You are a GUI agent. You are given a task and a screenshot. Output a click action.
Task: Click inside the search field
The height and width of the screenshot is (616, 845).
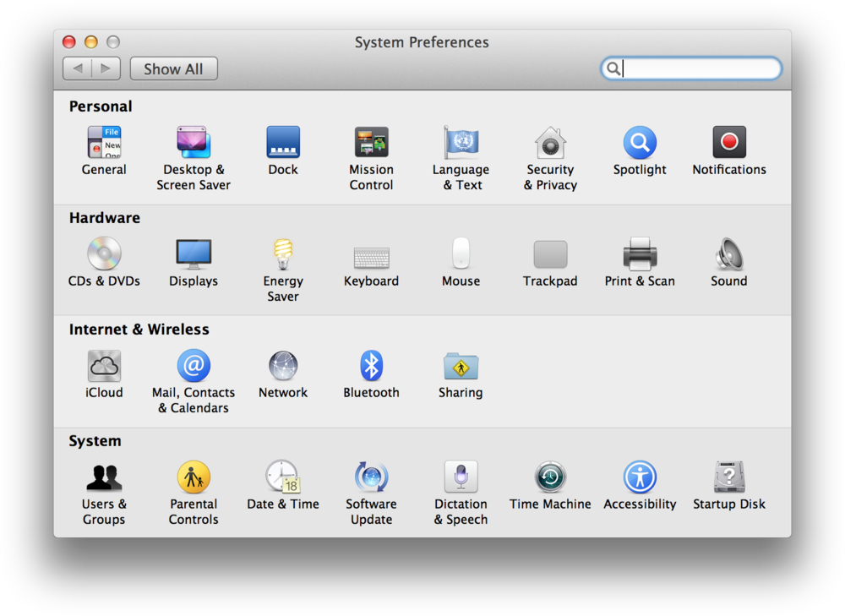coord(691,68)
